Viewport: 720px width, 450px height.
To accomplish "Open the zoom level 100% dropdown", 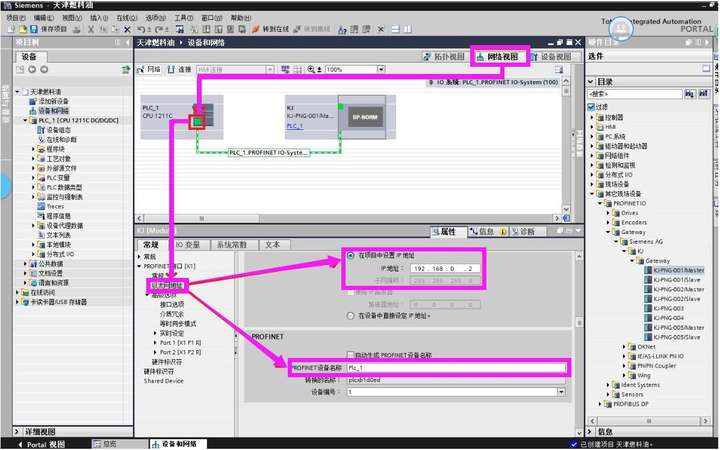I will (x=381, y=69).
